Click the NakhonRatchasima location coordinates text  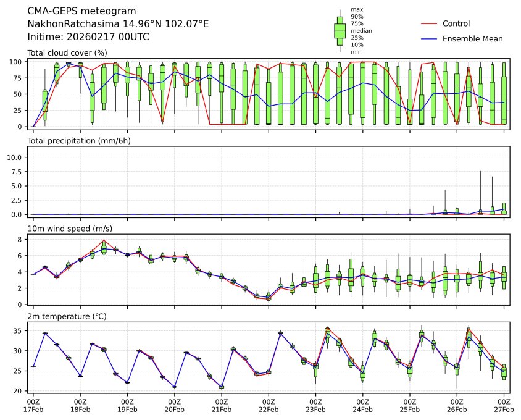point(118,23)
